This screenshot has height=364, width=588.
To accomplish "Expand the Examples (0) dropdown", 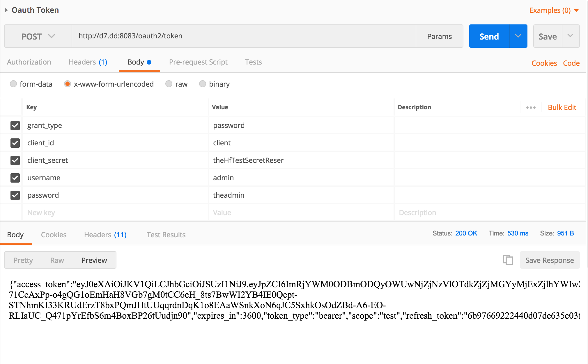I will [553, 10].
